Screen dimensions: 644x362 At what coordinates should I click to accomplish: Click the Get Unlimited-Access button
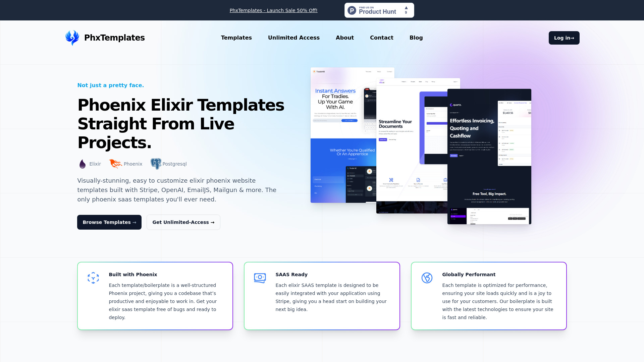[x=183, y=222]
